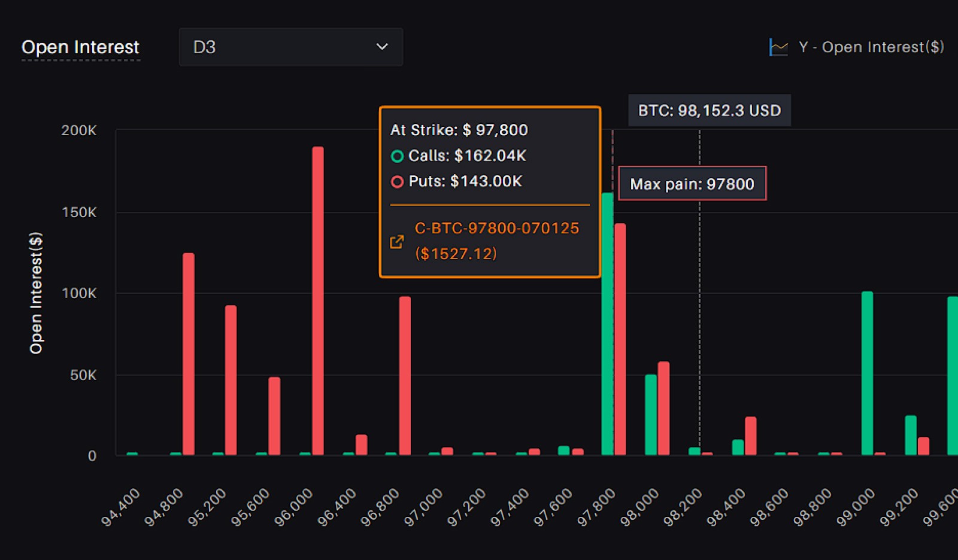Click the 97,800 strike label on x-axis

coord(596,507)
